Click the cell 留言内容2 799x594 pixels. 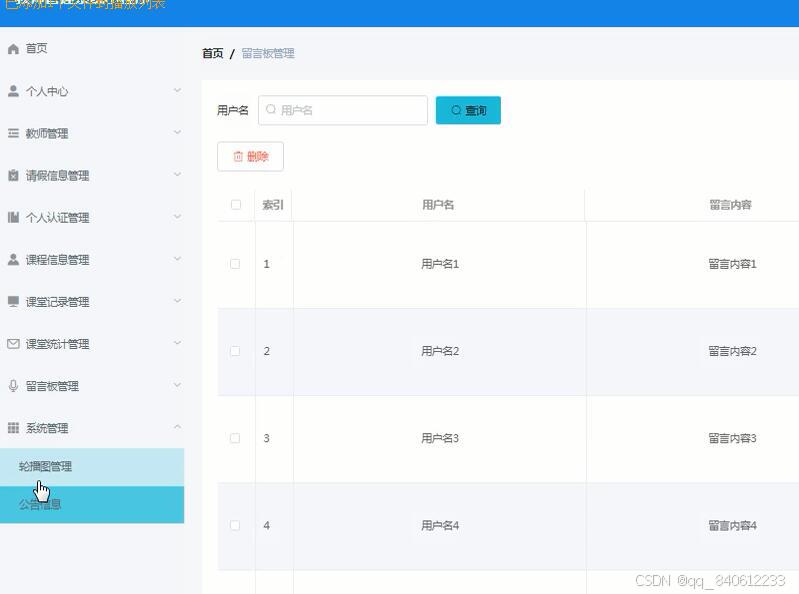click(733, 351)
